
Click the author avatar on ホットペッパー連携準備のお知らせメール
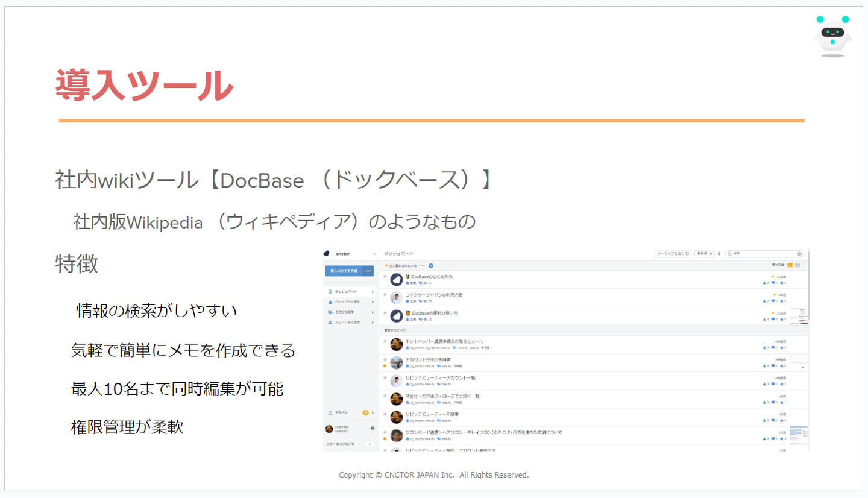point(397,344)
